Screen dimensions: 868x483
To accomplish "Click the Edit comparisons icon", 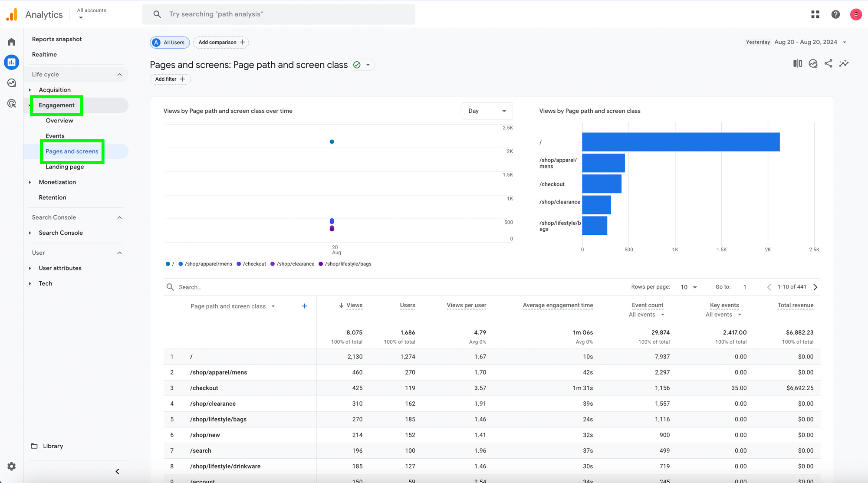I will [x=798, y=64].
